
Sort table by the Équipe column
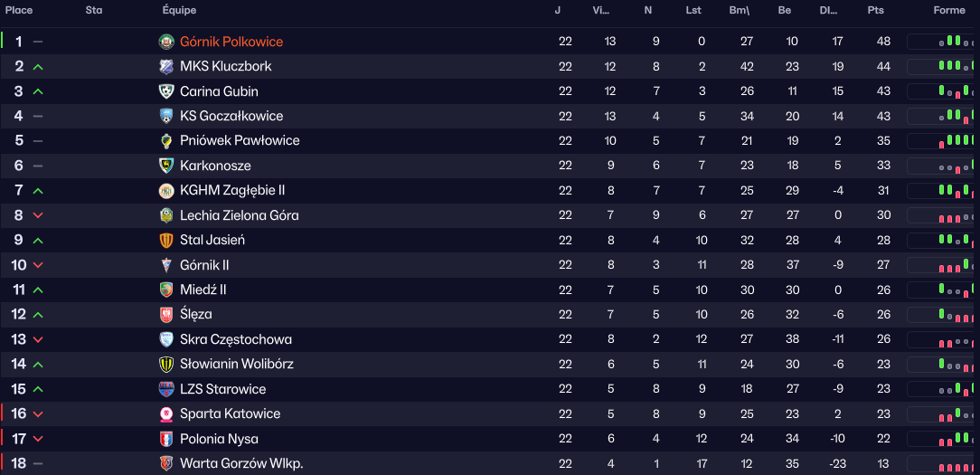(x=179, y=10)
